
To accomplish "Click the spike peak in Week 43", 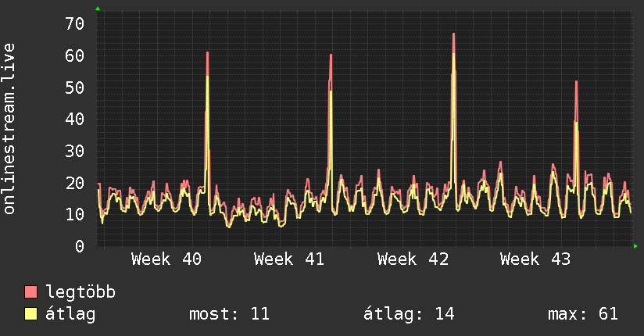I will 576,82.
